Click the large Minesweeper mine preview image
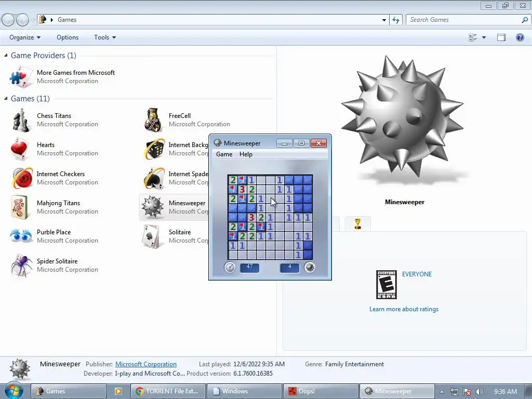The image size is (532, 399). coord(403,117)
